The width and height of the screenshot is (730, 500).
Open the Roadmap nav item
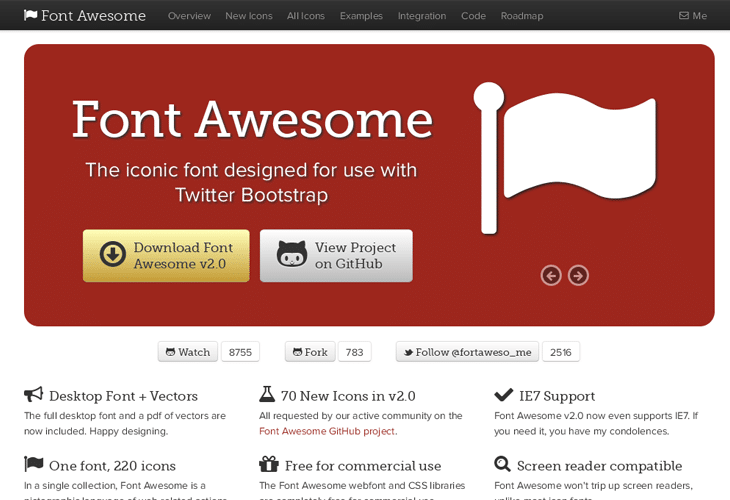(522, 16)
